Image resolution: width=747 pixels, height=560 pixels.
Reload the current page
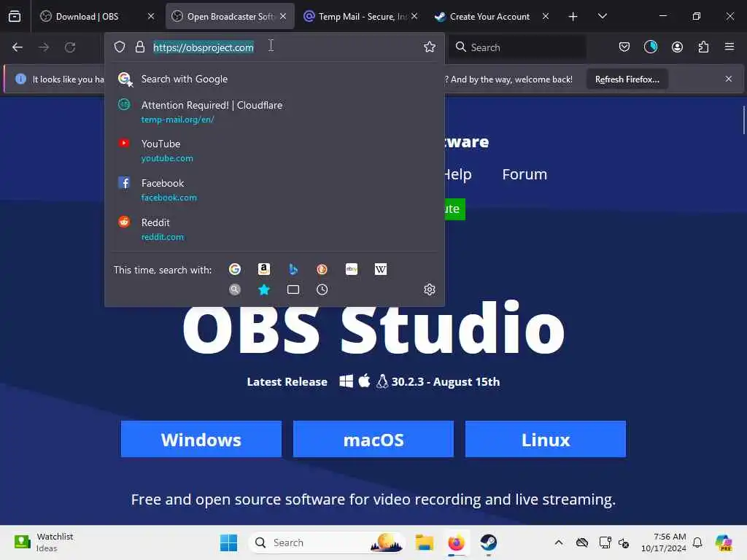pyautogui.click(x=70, y=47)
